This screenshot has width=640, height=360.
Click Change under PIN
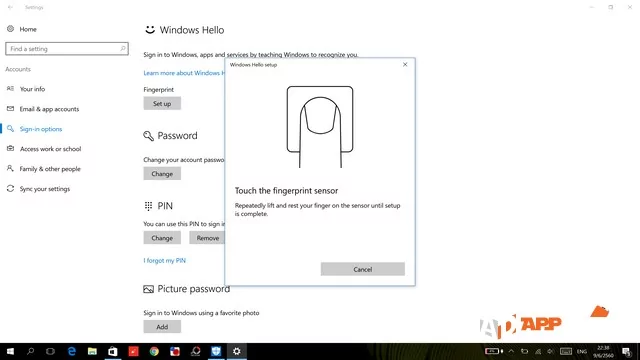point(162,238)
